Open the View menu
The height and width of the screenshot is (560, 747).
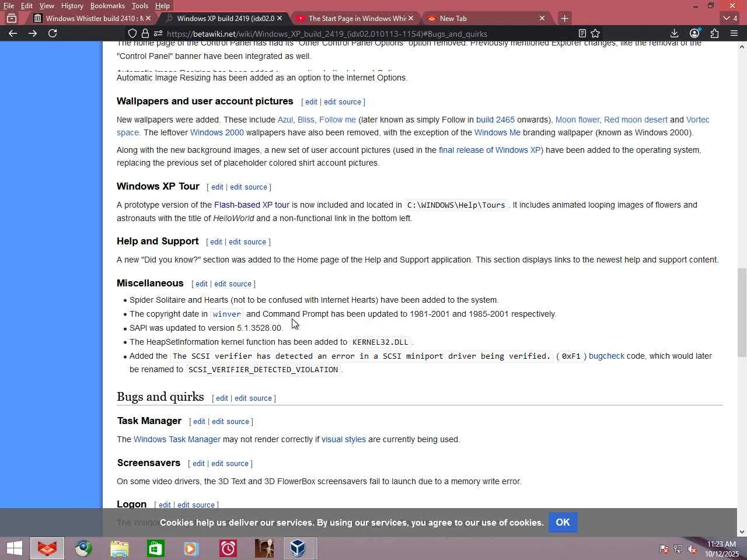(47, 6)
